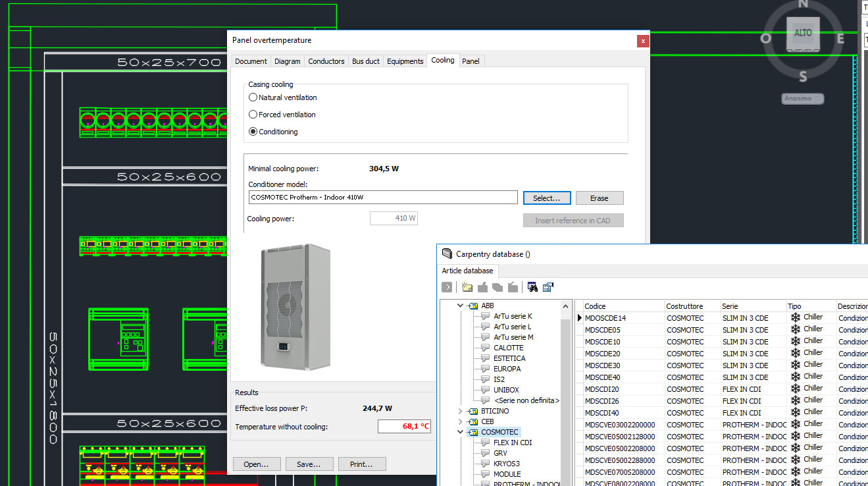The width and height of the screenshot is (868, 486).
Task: Switch to the Equipments tab
Action: (405, 61)
